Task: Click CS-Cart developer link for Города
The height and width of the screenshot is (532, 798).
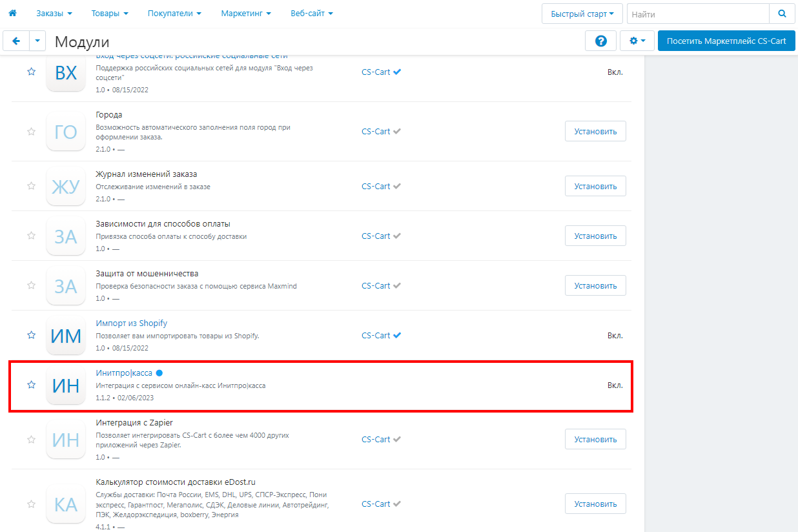Action: click(376, 132)
